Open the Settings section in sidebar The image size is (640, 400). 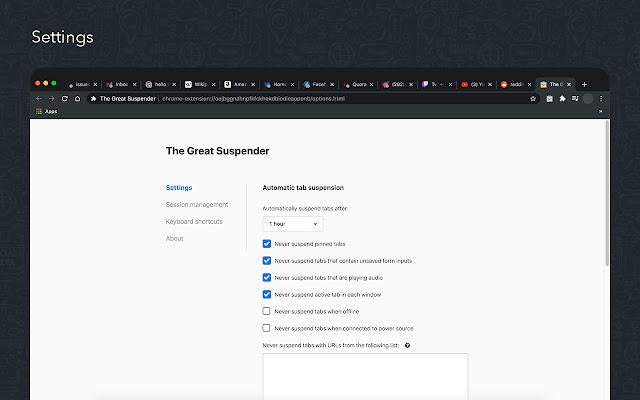pos(179,188)
